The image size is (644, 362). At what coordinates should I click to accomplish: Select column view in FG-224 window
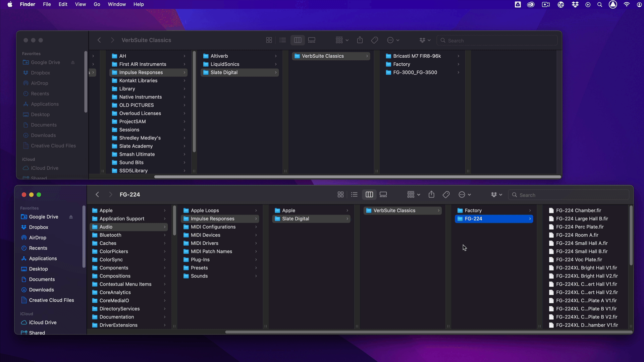click(369, 195)
